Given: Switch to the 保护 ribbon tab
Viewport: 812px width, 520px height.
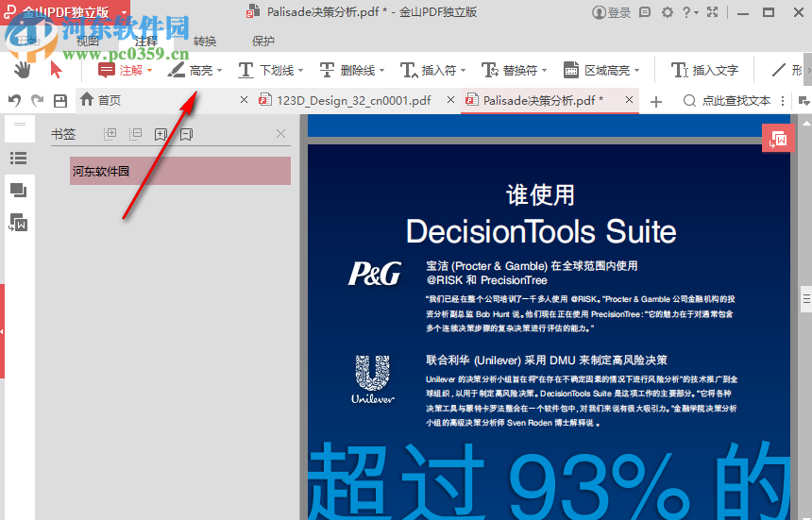Looking at the screenshot, I should [263, 41].
